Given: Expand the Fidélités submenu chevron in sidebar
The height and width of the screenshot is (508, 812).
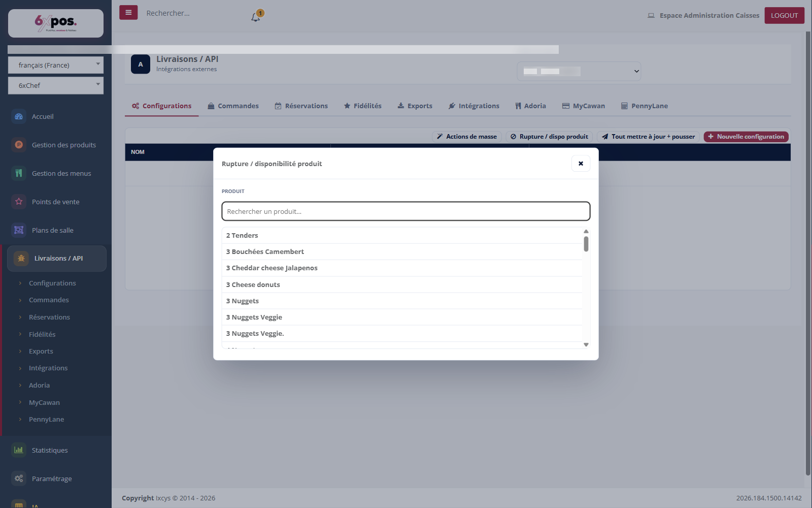Looking at the screenshot, I should 20,334.
